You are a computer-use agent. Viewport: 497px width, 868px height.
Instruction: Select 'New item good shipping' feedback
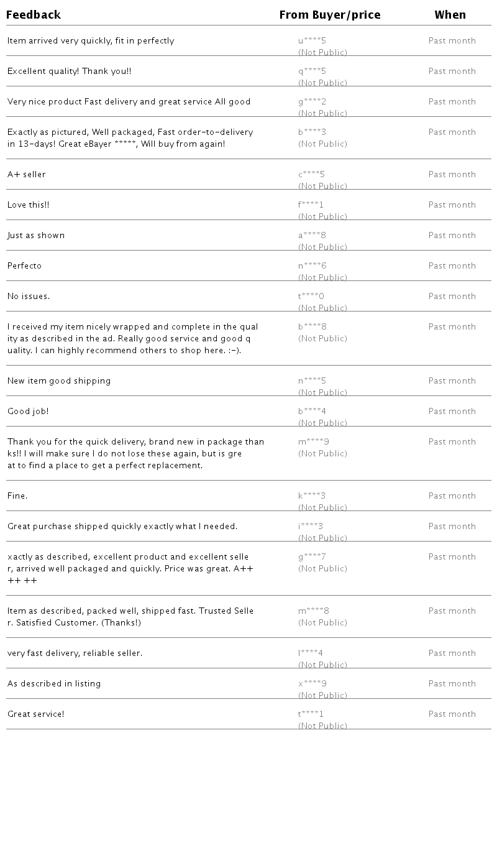pyautogui.click(x=59, y=381)
